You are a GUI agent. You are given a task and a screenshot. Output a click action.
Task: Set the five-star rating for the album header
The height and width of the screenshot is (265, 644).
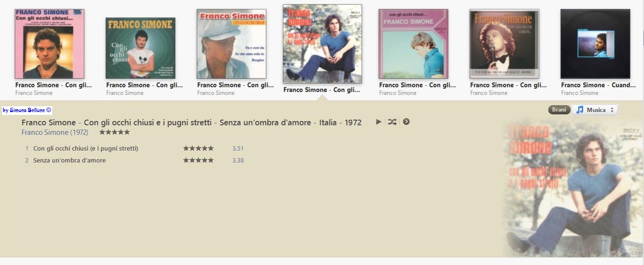(114, 132)
